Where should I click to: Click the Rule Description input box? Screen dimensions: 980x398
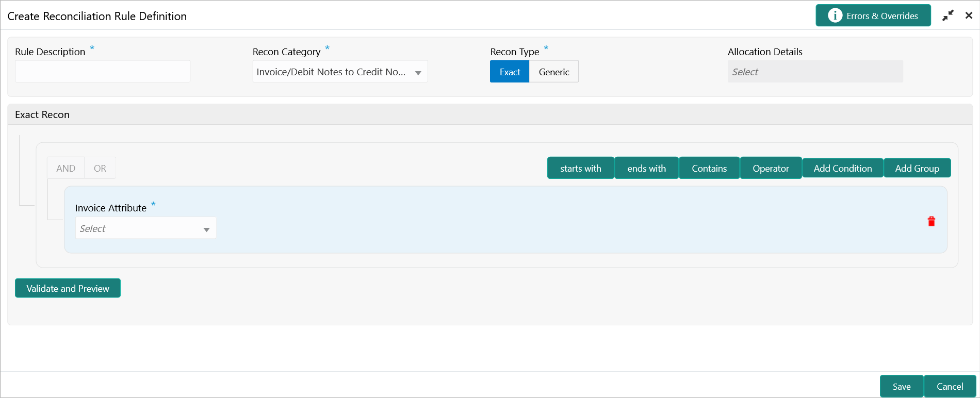103,71
